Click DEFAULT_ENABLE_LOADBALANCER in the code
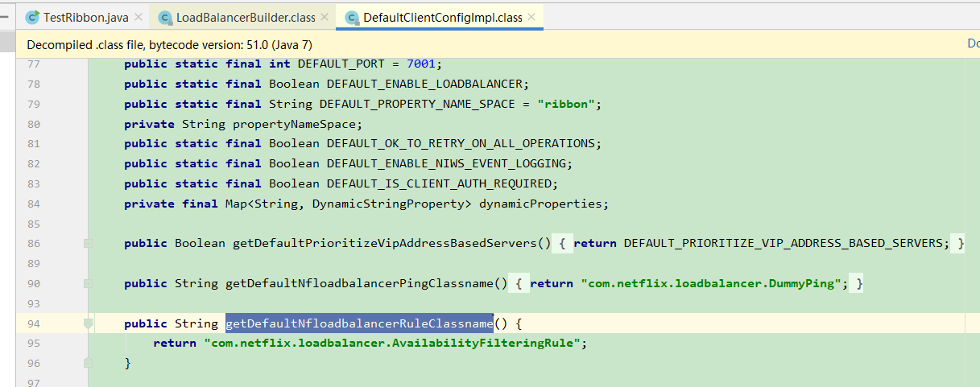Screen dimensions: 980x387 (425, 84)
